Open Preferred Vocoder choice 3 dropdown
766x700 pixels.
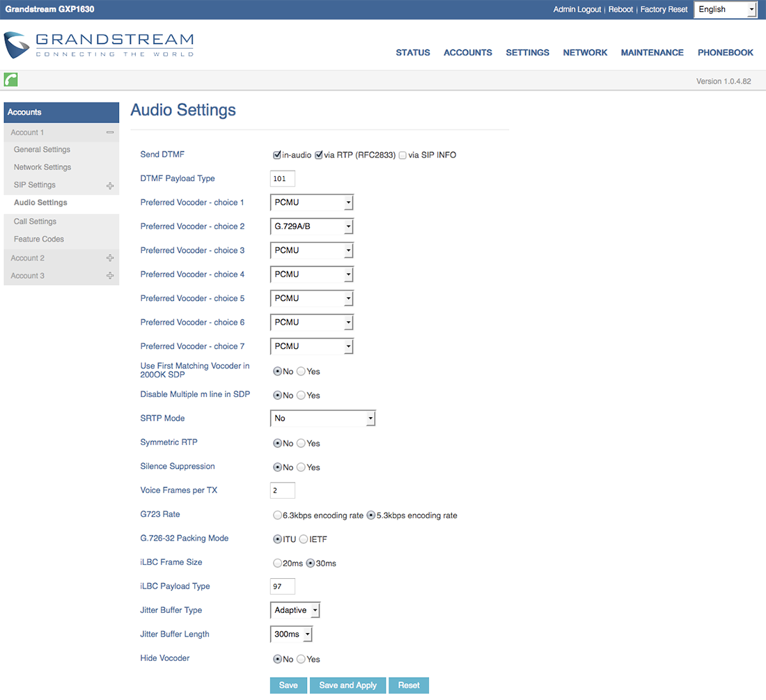(x=312, y=250)
